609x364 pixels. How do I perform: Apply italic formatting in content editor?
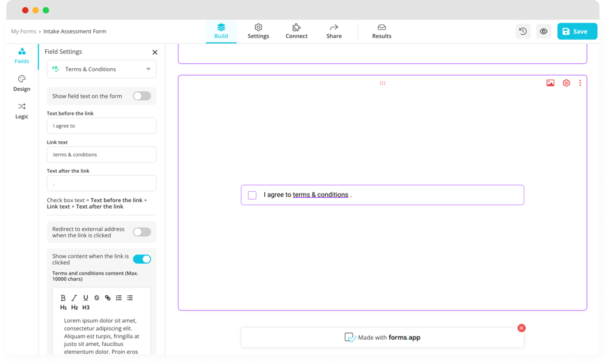click(74, 298)
